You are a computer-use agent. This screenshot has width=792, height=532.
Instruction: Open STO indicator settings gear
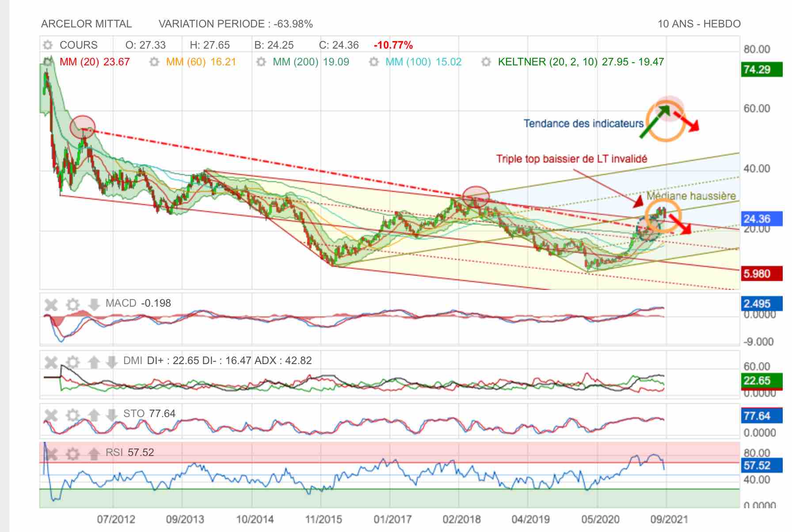[72, 415]
